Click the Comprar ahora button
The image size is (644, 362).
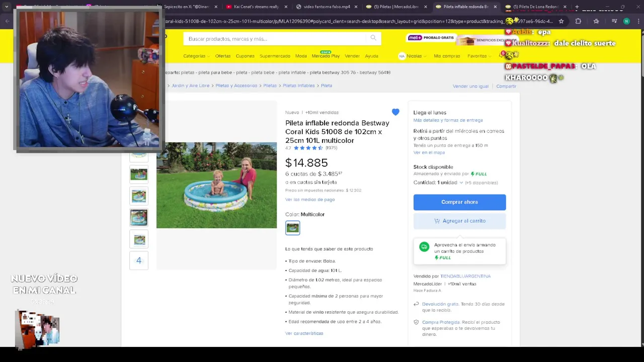[x=459, y=202]
